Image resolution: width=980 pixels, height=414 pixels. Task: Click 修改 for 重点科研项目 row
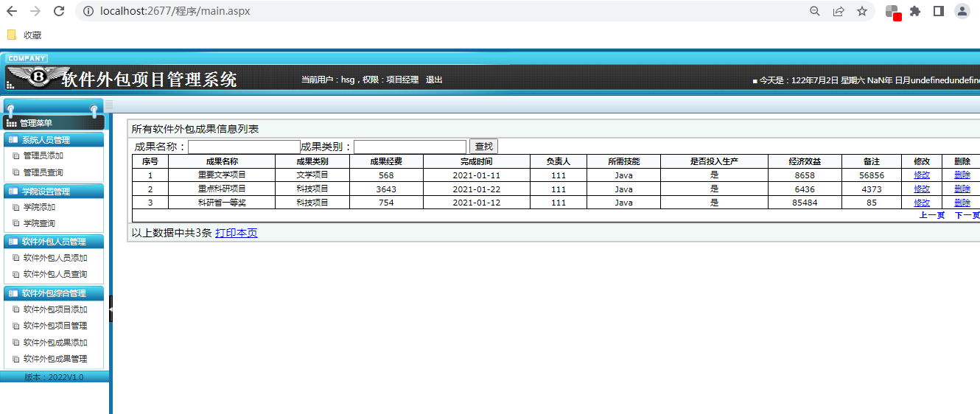tap(922, 189)
